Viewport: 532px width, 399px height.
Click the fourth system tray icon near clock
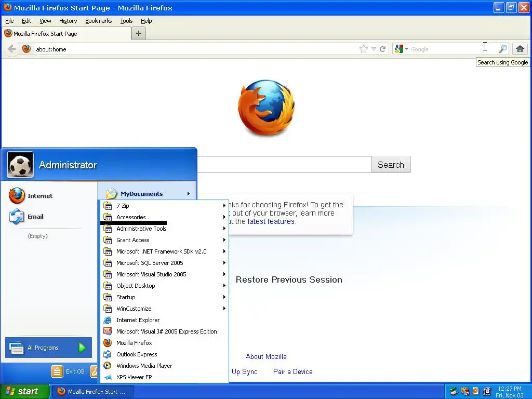point(487,391)
